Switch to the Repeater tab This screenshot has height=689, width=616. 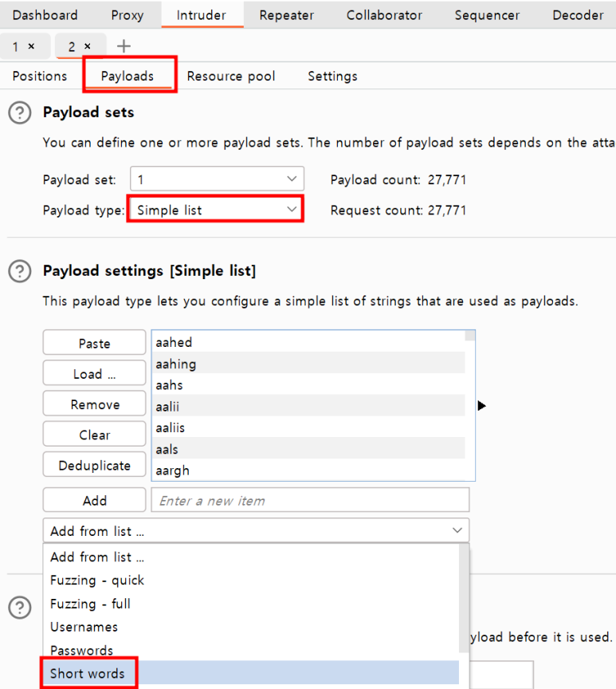pyautogui.click(x=286, y=15)
